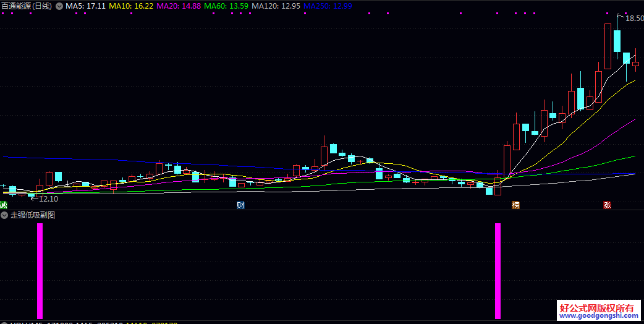The width and height of the screenshot is (644, 324).
Task: Expand the dropdown arrow beside 百通能源(日线)
Action: pyautogui.click(x=59, y=6)
